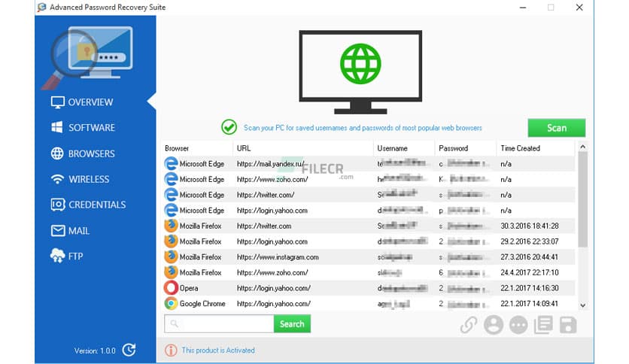This screenshot has width=629, height=364.
Task: Click time '24.4.2017 22:17:10'
Action: pos(530,272)
